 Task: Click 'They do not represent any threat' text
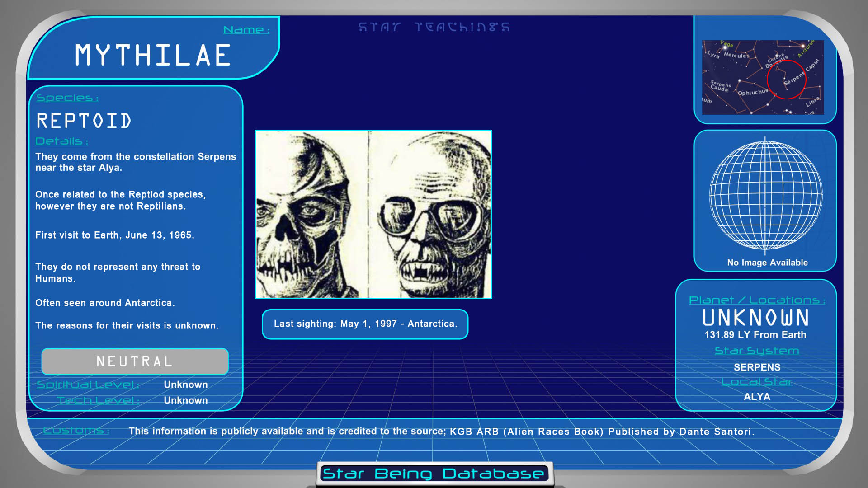click(x=118, y=272)
